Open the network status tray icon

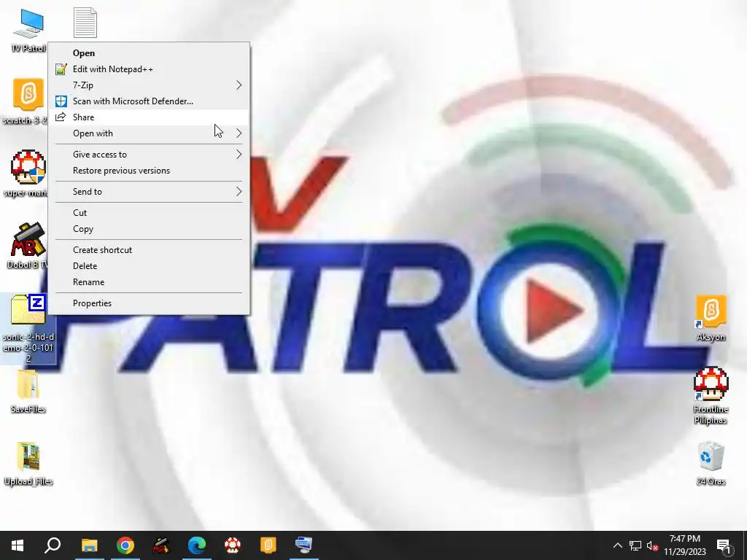click(x=635, y=545)
